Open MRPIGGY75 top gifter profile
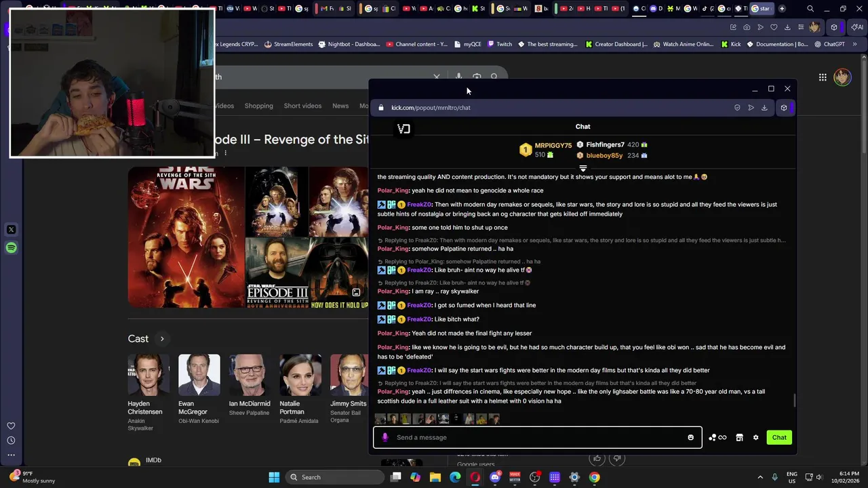This screenshot has width=868, height=488. (x=553, y=145)
